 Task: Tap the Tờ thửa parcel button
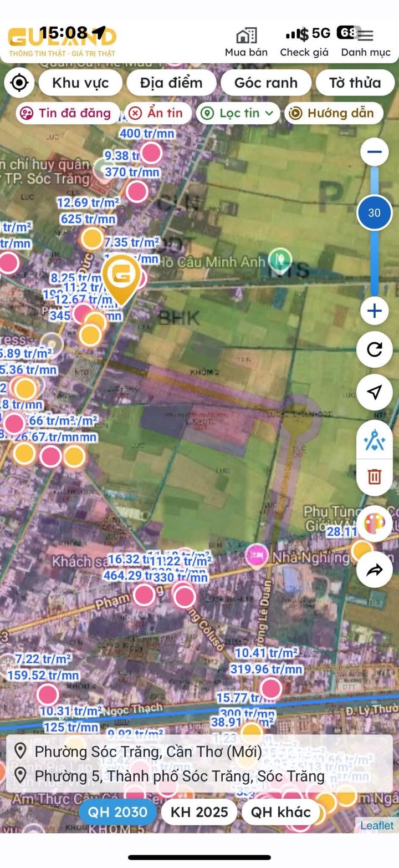[355, 83]
